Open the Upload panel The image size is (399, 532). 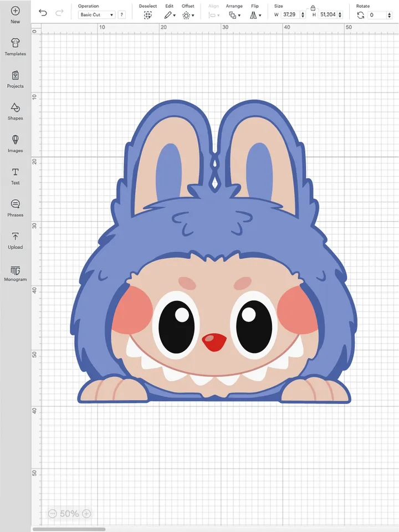pos(15,237)
